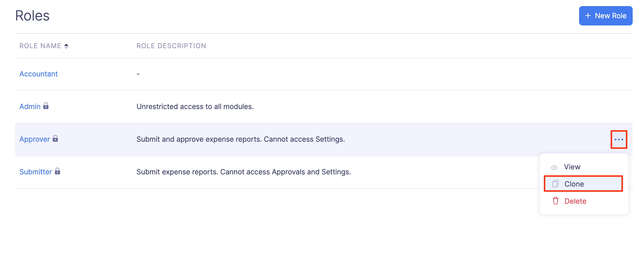The height and width of the screenshot is (266, 644).
Task: Select View from the context menu
Action: [572, 167]
